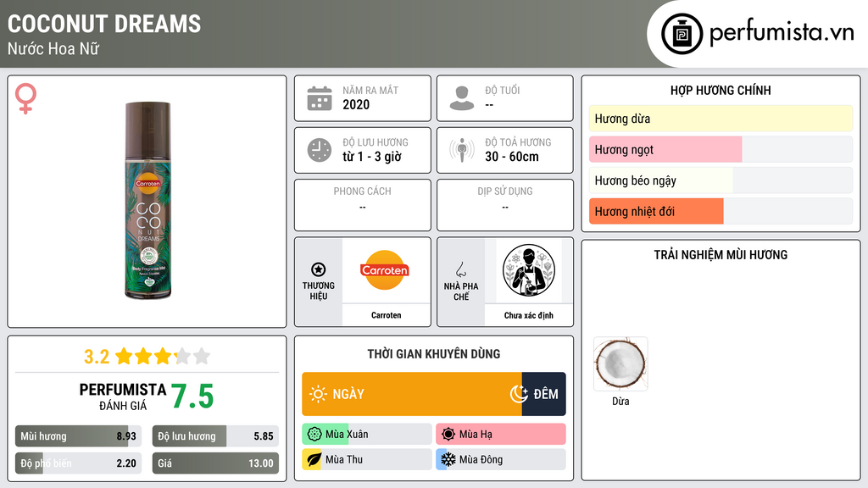
Task: Click the clock icon for Độ lưu hương
Action: [x=320, y=150]
